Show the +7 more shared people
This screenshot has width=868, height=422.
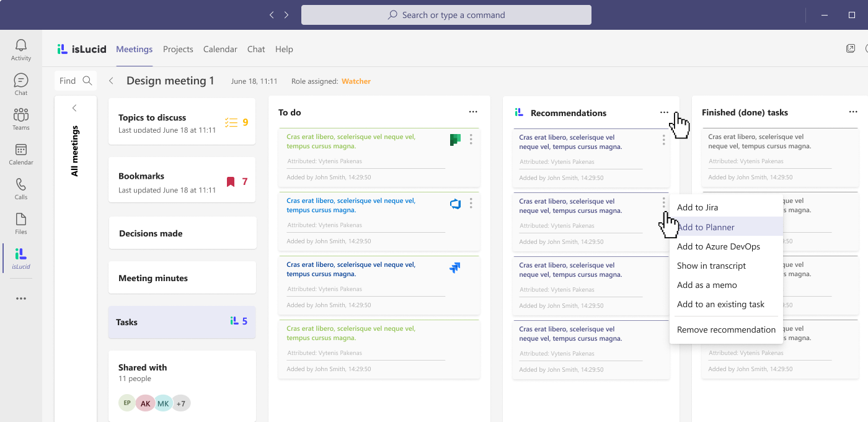click(x=181, y=403)
